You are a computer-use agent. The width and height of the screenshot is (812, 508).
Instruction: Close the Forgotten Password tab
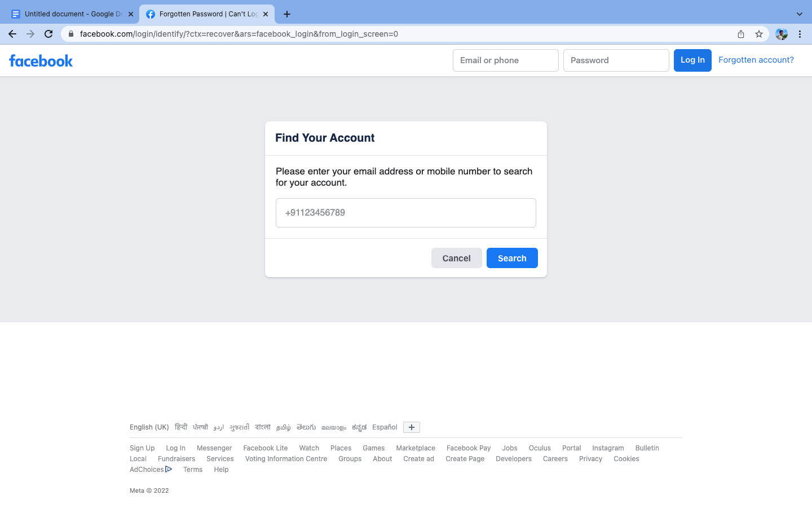click(266, 14)
